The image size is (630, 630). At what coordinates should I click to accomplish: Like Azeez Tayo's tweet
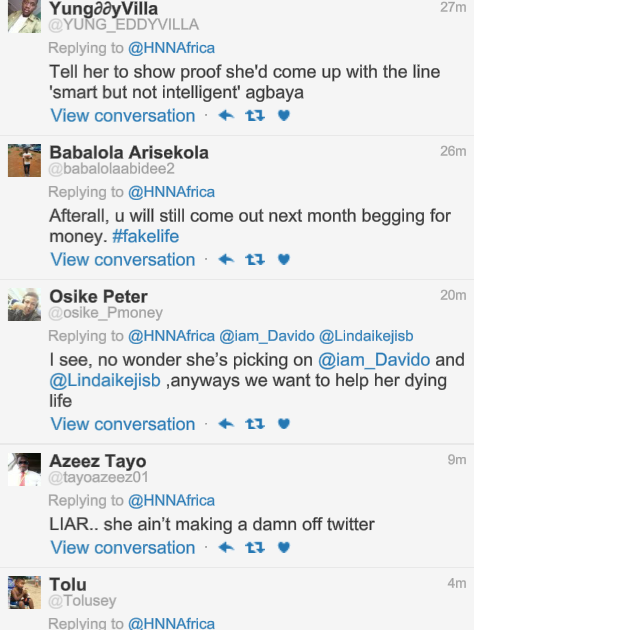coord(284,548)
